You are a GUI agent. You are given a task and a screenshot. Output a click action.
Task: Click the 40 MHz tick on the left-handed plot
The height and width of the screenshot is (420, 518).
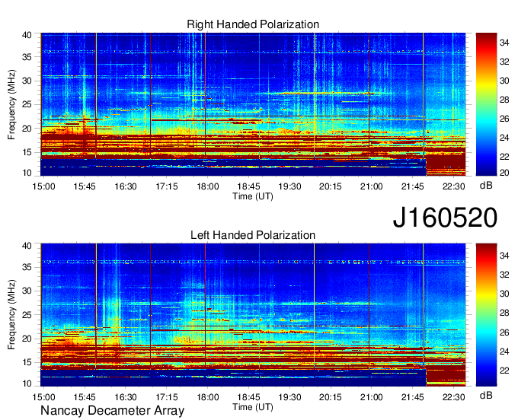(27, 246)
